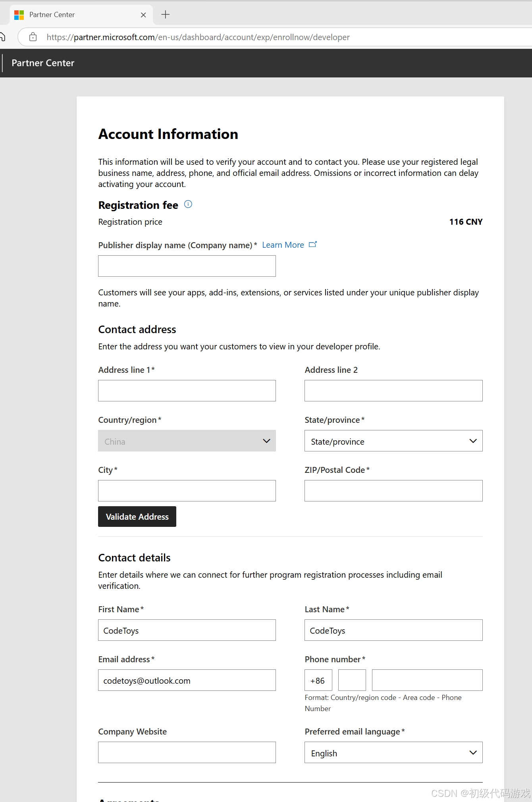Select the ZIP/Postal Code field
The image size is (532, 802).
tap(393, 491)
